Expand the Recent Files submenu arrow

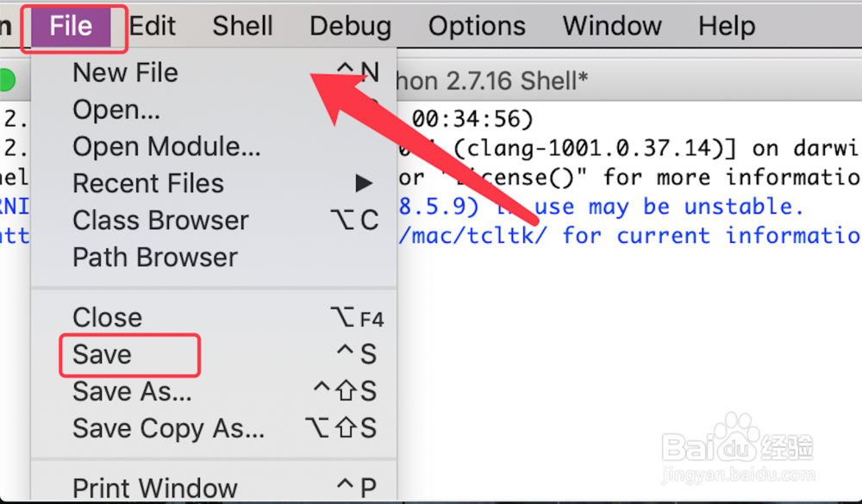(364, 183)
